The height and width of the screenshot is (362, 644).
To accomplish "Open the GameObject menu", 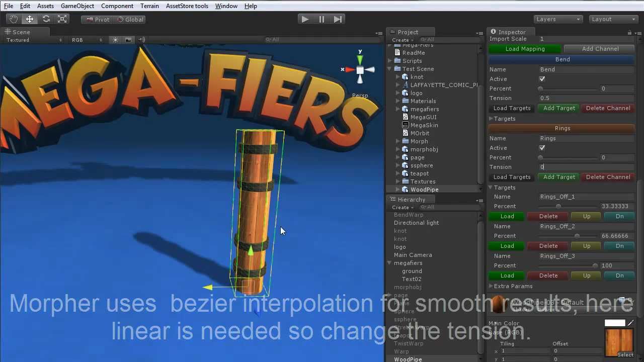I will [x=77, y=6].
